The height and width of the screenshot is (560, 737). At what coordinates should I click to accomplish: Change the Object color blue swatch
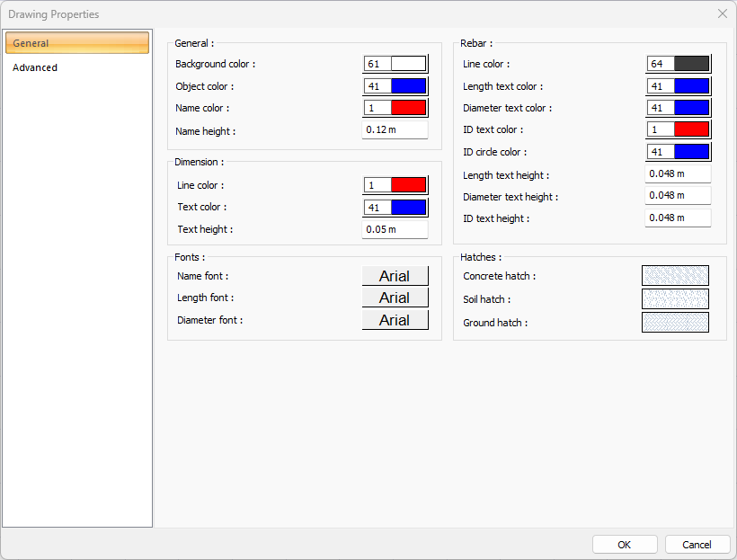click(x=408, y=86)
